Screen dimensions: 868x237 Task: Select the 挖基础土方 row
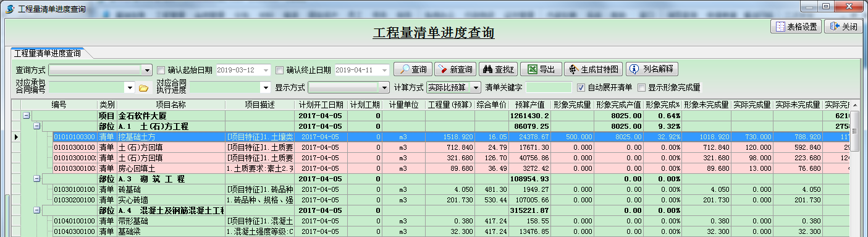click(x=436, y=136)
